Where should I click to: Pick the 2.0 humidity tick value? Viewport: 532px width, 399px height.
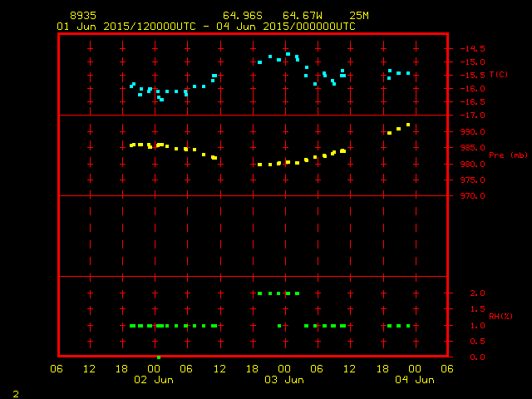click(477, 293)
